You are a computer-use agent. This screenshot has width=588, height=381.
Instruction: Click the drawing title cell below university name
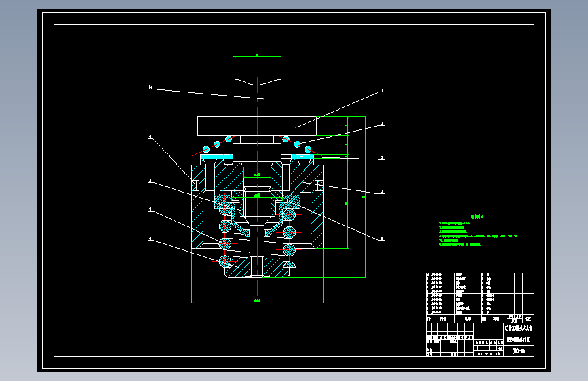[519, 340]
